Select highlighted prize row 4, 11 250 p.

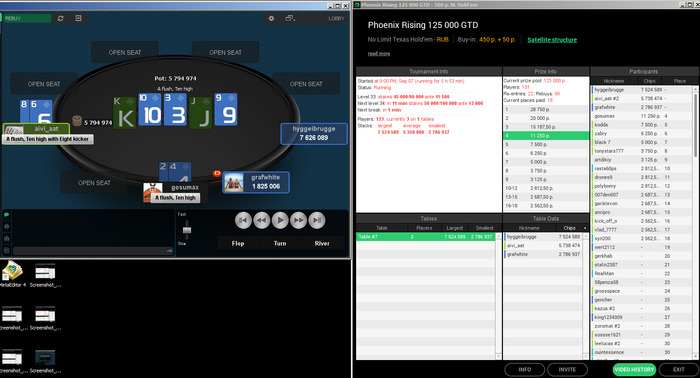click(x=546, y=135)
